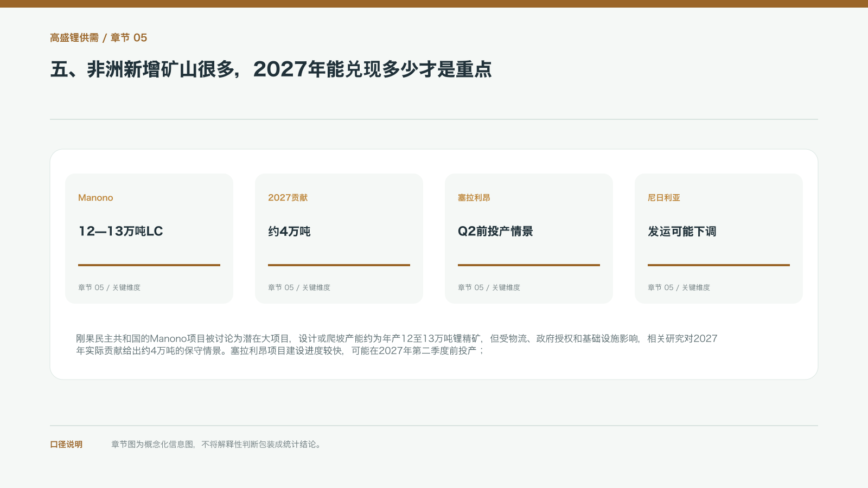Select the value '发运可能下调'

tap(682, 231)
